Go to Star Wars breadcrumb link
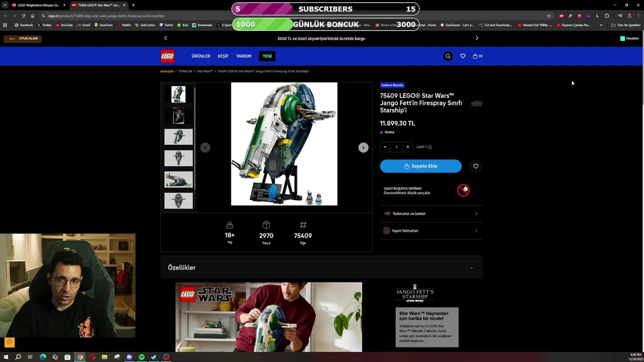 (205, 71)
